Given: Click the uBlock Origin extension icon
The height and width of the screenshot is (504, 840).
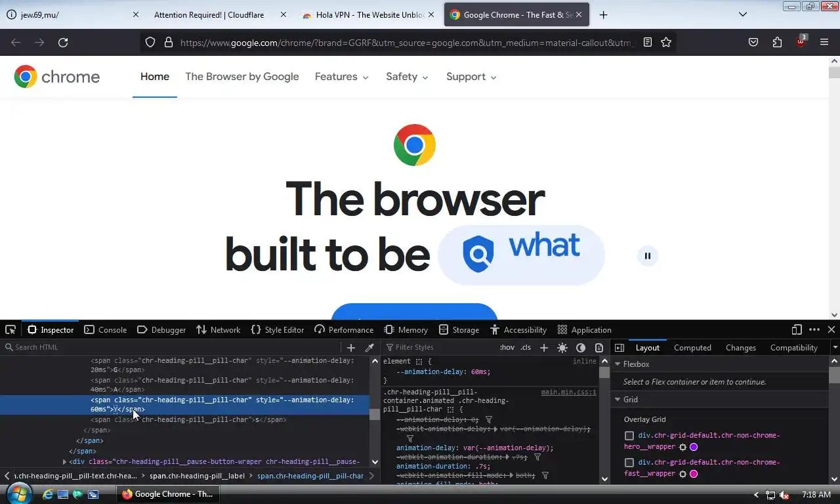Looking at the screenshot, I should coord(801,41).
